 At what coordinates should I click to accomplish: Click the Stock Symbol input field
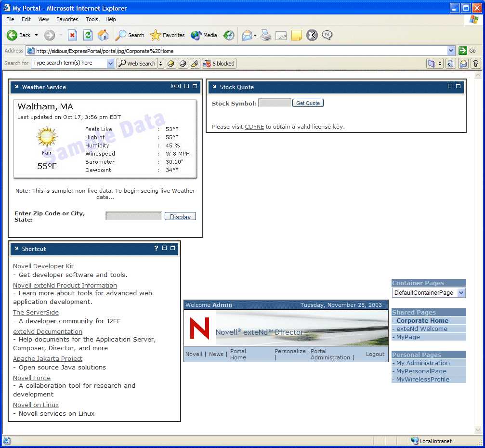275,103
